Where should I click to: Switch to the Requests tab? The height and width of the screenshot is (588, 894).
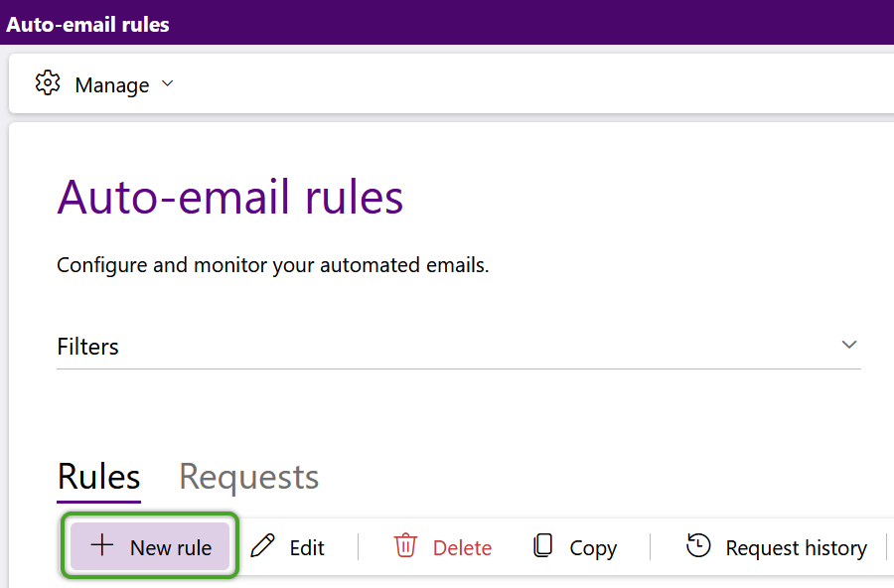point(248,476)
